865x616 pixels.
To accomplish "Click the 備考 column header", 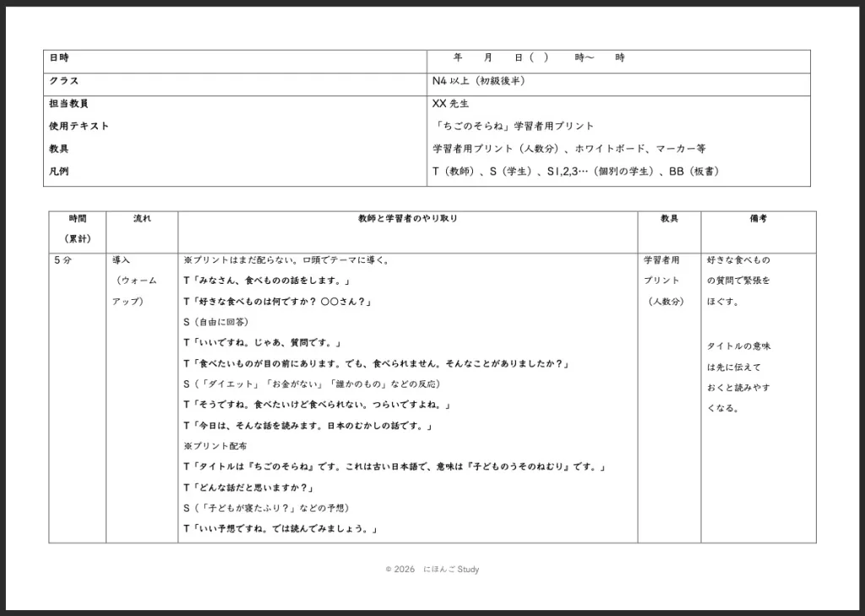I will 758,219.
